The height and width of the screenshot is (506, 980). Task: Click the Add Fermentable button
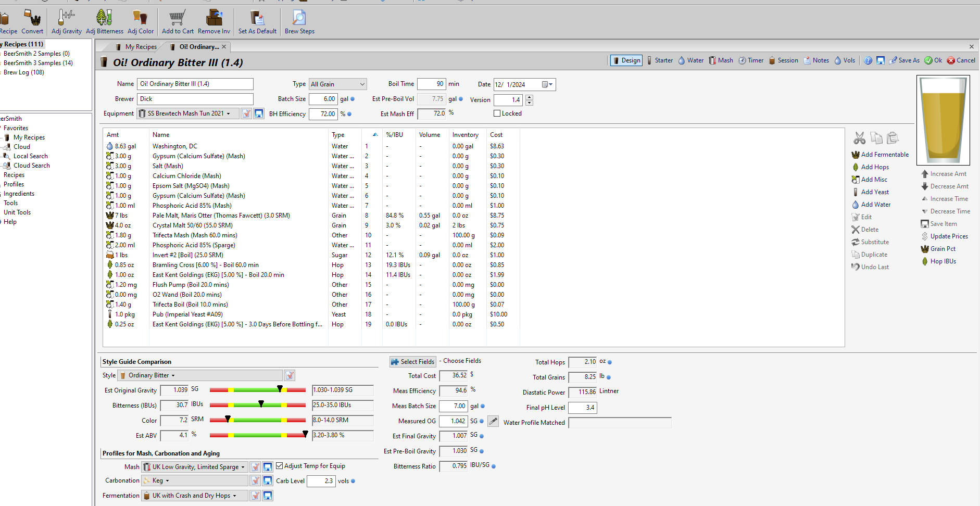[x=880, y=155]
